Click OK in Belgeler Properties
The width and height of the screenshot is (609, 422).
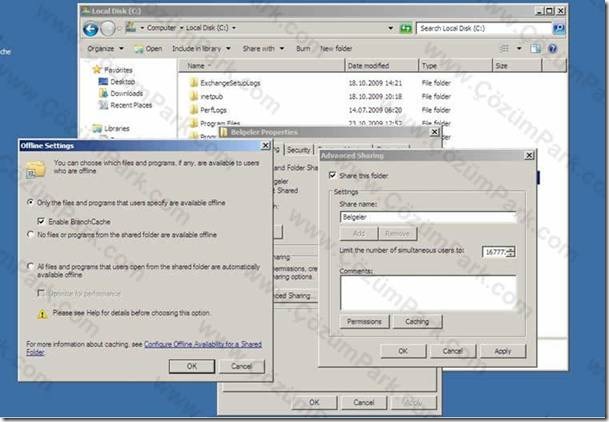tap(314, 402)
